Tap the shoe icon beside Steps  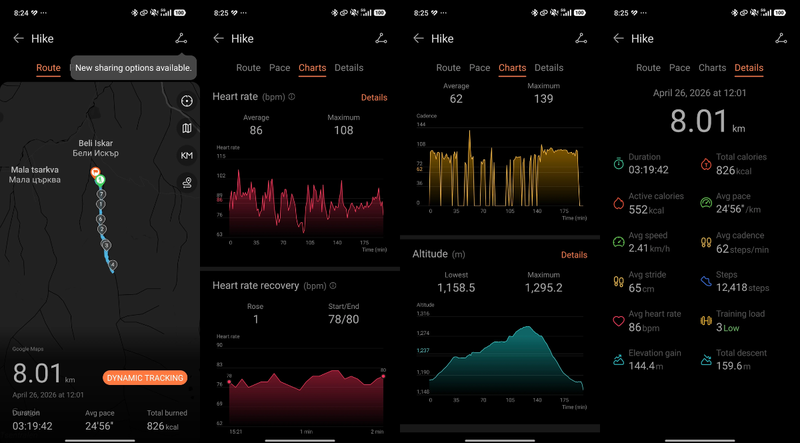coord(706,281)
